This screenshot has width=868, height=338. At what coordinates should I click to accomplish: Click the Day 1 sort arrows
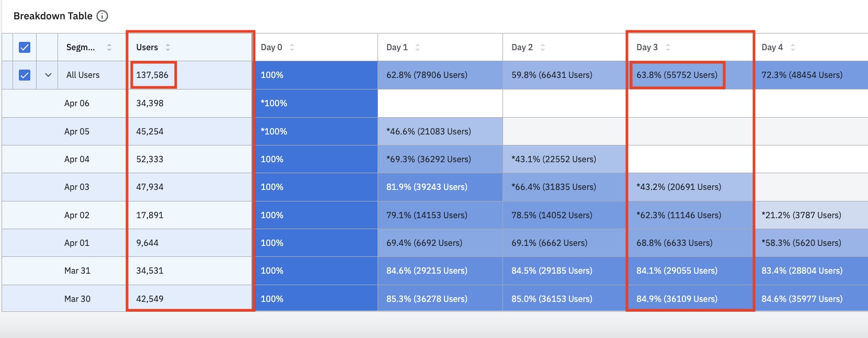[x=417, y=48]
